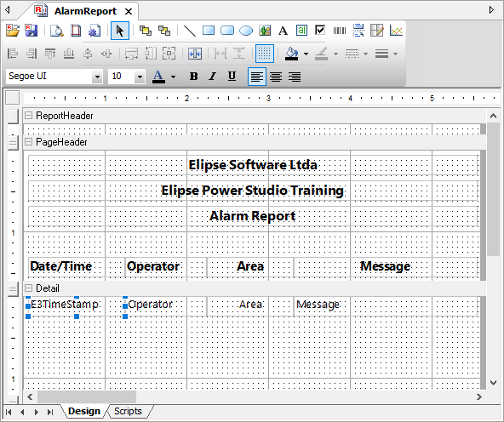504x422 pixels.
Task: Set text alignment to right
Action: click(x=295, y=77)
